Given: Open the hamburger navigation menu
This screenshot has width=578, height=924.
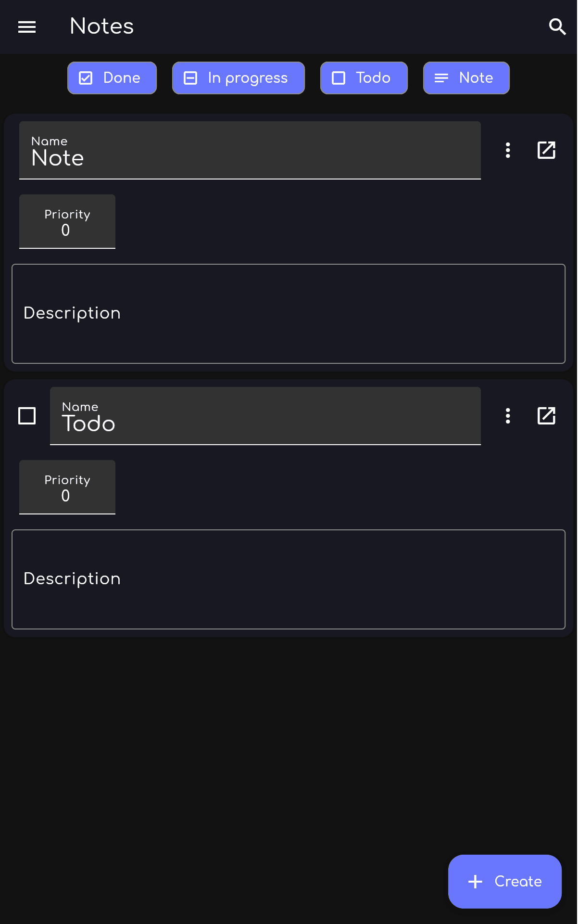Looking at the screenshot, I should (x=27, y=27).
